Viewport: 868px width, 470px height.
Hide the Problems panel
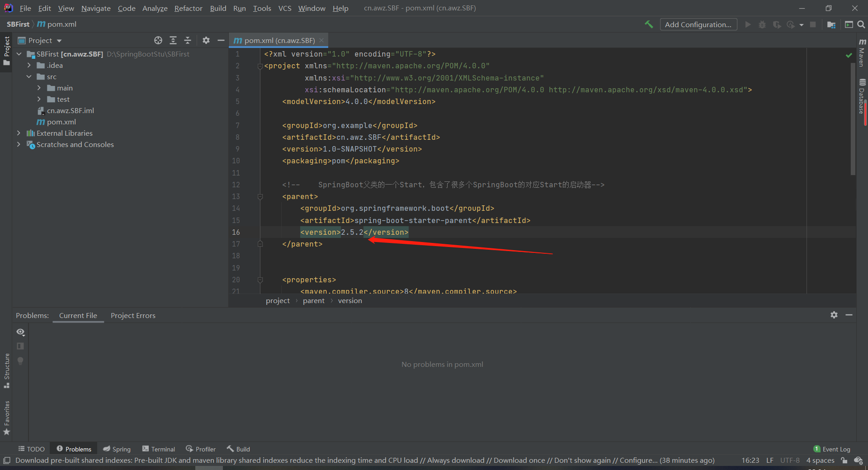849,315
